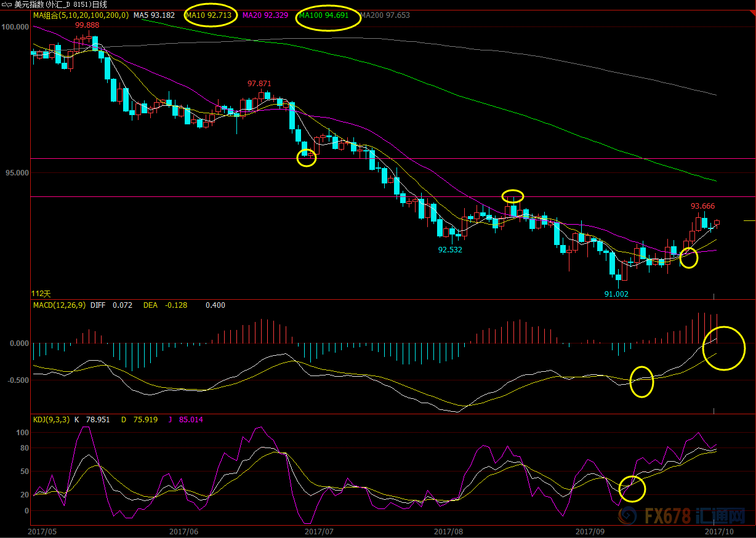Image resolution: width=756 pixels, height=538 pixels.
Task: Select the MA10 92.713 moving average label
Action: (x=211, y=15)
